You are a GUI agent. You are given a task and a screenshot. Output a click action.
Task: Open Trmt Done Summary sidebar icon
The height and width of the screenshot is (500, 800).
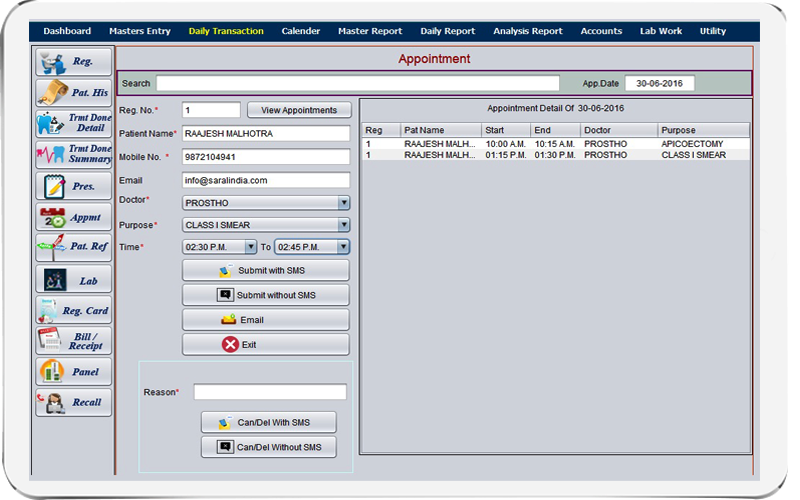pyautogui.click(x=73, y=154)
